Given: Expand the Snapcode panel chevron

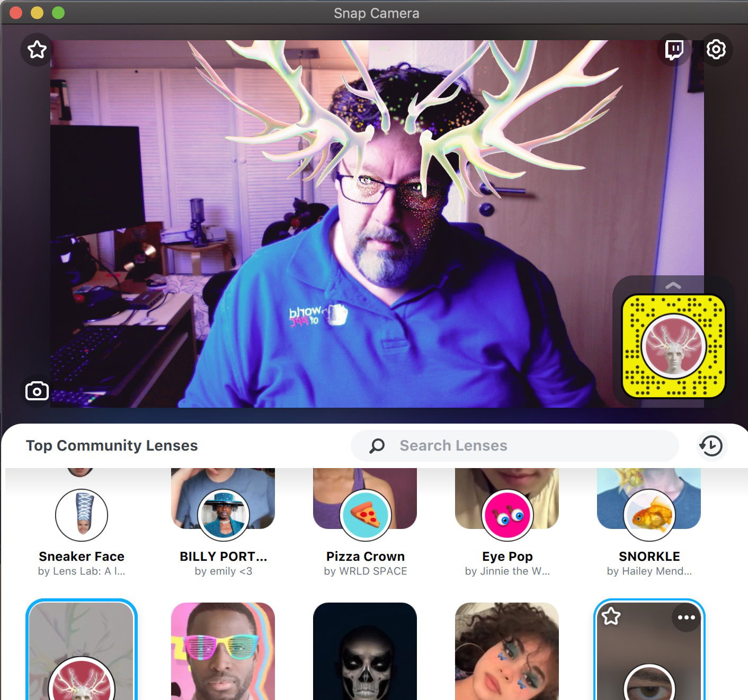Looking at the screenshot, I should [673, 285].
